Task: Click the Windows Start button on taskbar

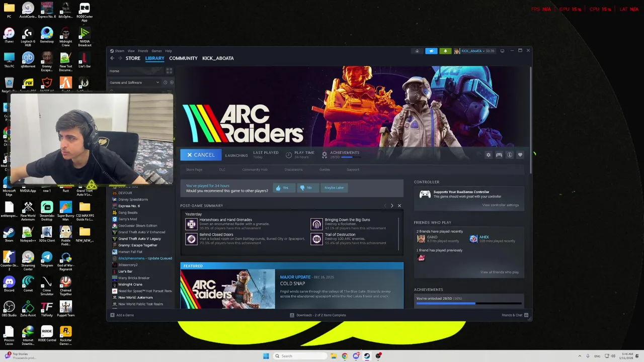Action: click(x=266, y=356)
